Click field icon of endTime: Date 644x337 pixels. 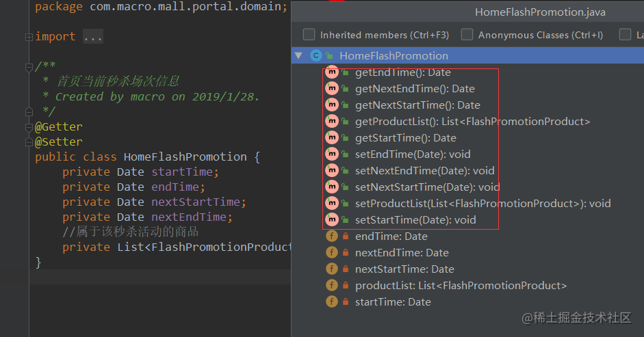click(x=331, y=236)
